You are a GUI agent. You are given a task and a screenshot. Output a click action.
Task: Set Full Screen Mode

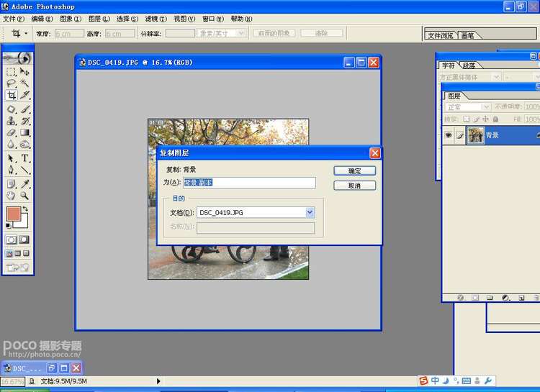(x=26, y=254)
